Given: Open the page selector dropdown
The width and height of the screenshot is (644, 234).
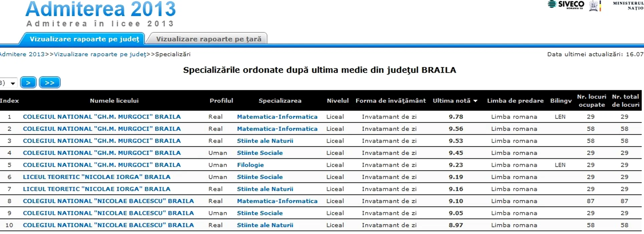Looking at the screenshot, I should [9, 83].
